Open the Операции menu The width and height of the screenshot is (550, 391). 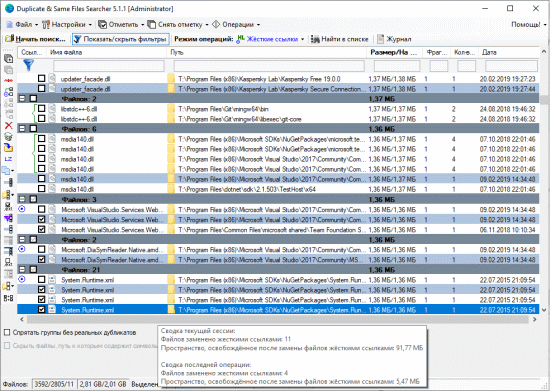tap(236, 25)
